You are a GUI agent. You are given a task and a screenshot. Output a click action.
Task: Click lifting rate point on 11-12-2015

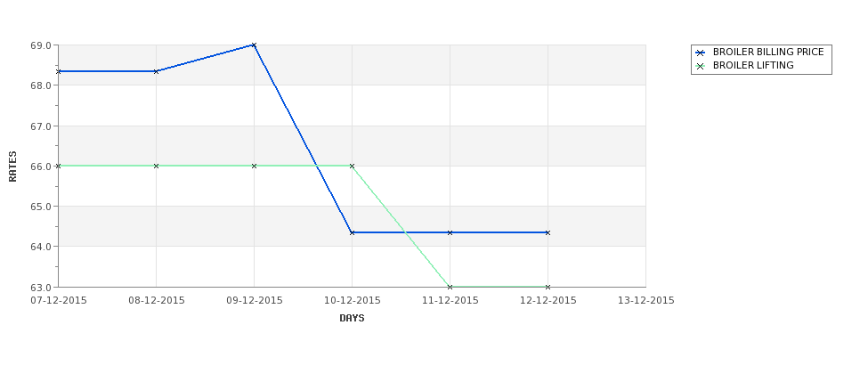pos(450,287)
